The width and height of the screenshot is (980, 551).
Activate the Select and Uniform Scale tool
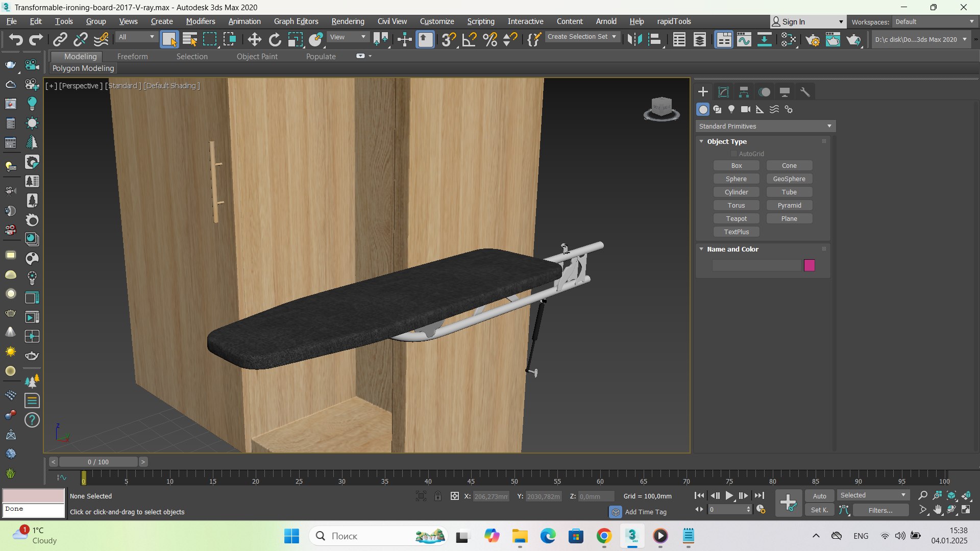pyautogui.click(x=296, y=39)
